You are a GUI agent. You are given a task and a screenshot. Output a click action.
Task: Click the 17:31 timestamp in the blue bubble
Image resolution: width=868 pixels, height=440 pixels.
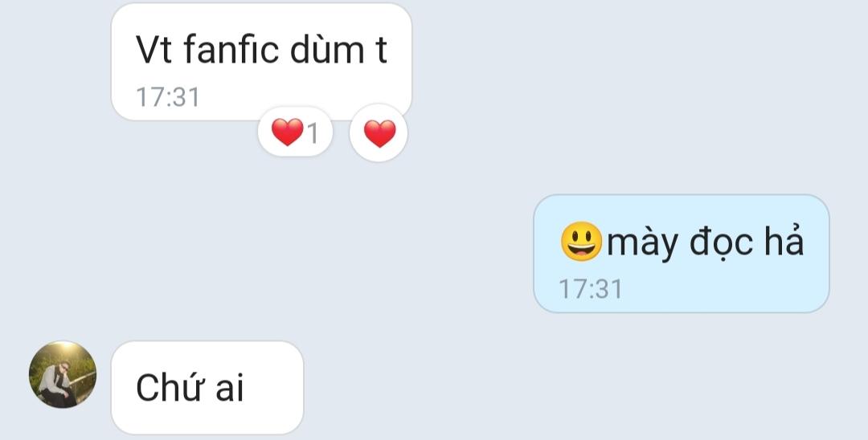[590, 289]
